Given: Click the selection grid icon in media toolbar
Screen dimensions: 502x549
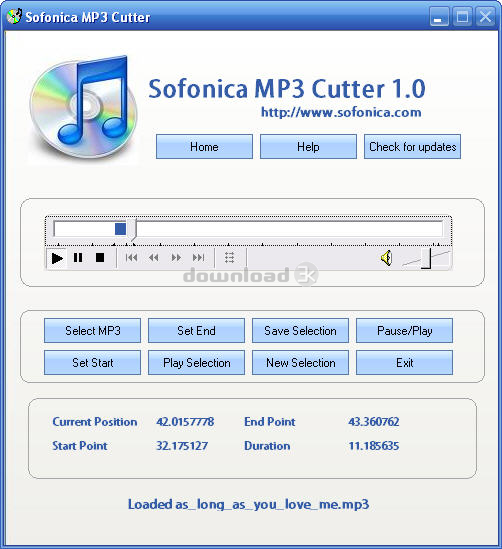Looking at the screenshot, I should 229,258.
